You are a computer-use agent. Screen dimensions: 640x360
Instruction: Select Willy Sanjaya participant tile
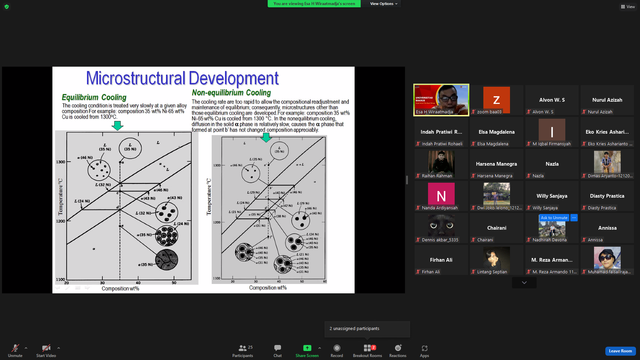coord(552,196)
